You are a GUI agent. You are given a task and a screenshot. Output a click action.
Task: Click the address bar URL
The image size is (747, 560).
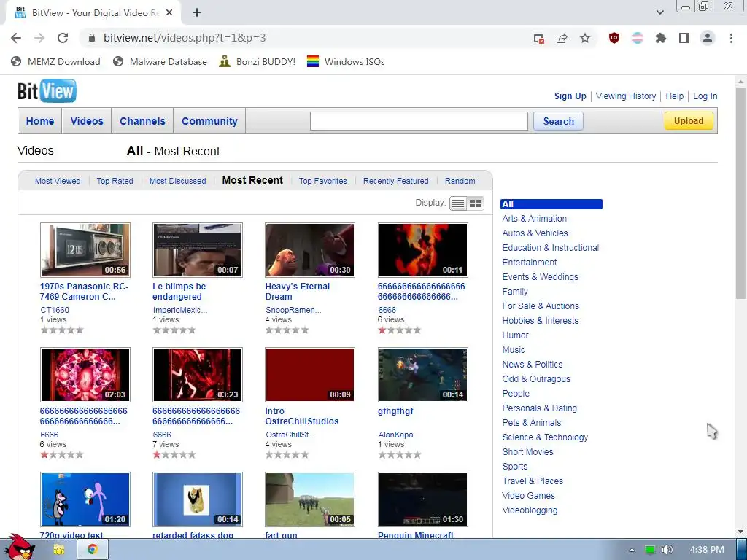click(185, 38)
